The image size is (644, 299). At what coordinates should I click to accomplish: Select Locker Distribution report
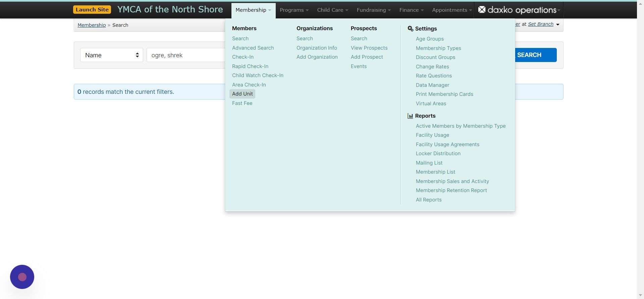coord(438,154)
